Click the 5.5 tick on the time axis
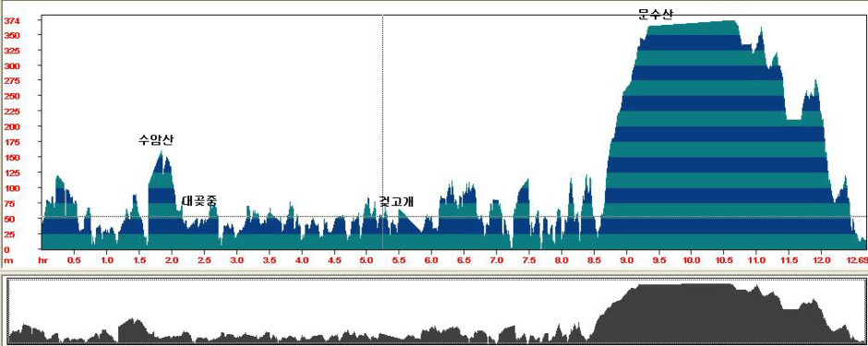 click(x=399, y=259)
